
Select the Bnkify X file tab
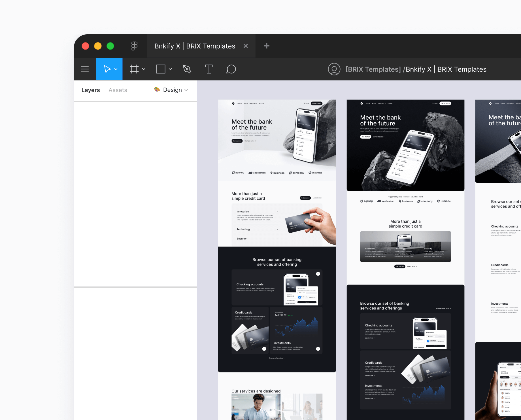194,46
